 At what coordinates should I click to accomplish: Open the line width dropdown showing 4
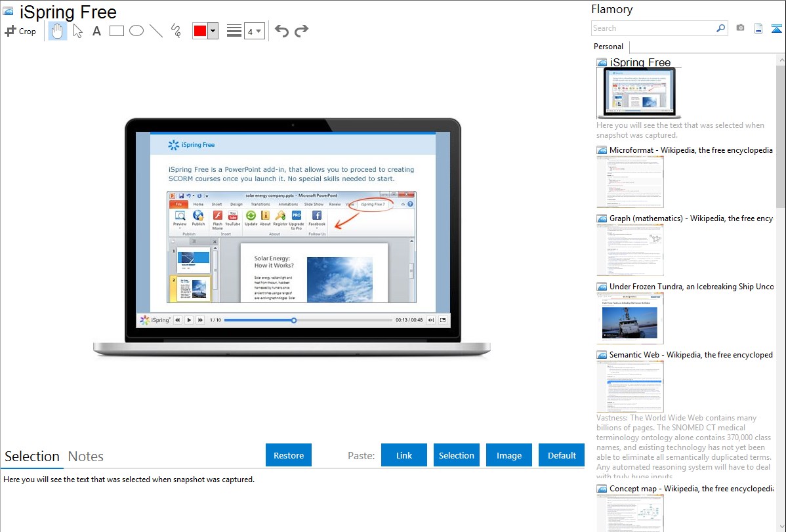click(254, 31)
